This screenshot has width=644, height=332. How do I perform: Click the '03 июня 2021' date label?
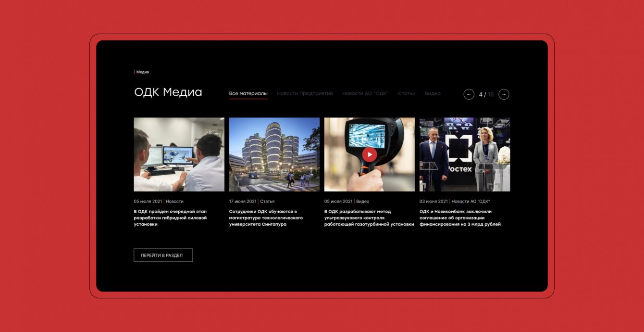433,201
